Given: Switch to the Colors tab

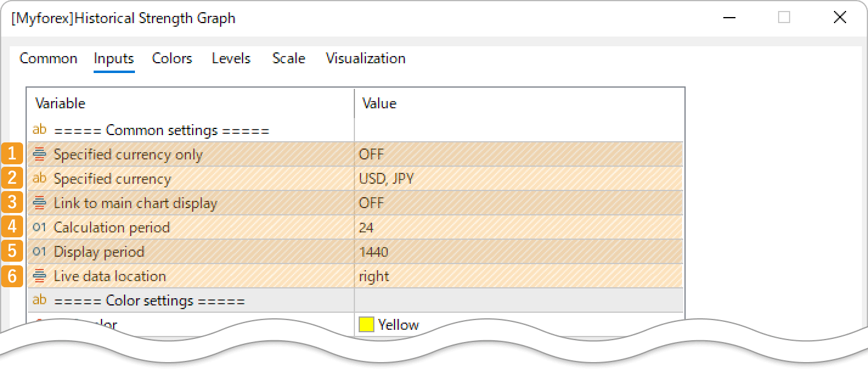Looking at the screenshot, I should 171,58.
